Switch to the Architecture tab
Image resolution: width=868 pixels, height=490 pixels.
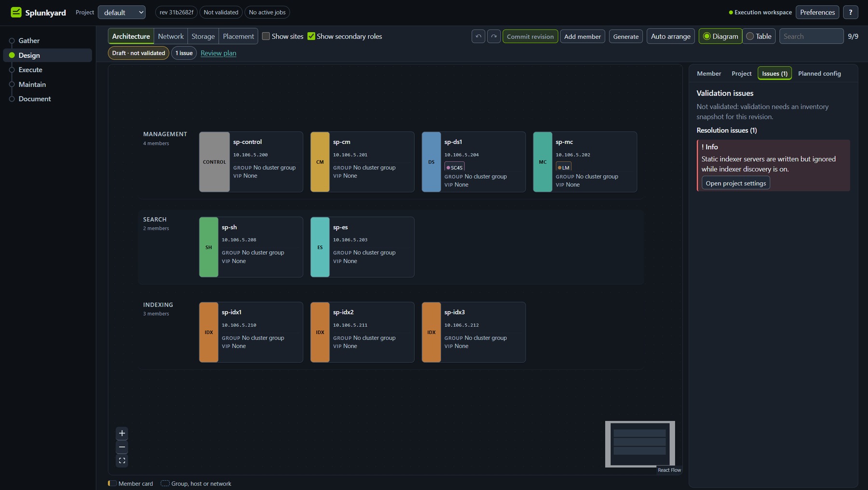[x=131, y=36]
